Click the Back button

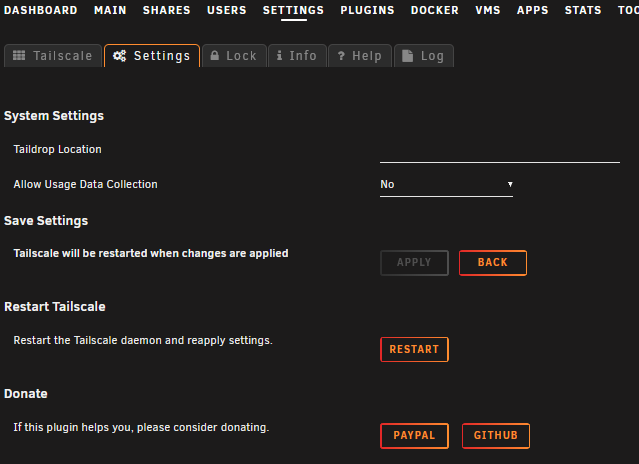click(493, 263)
